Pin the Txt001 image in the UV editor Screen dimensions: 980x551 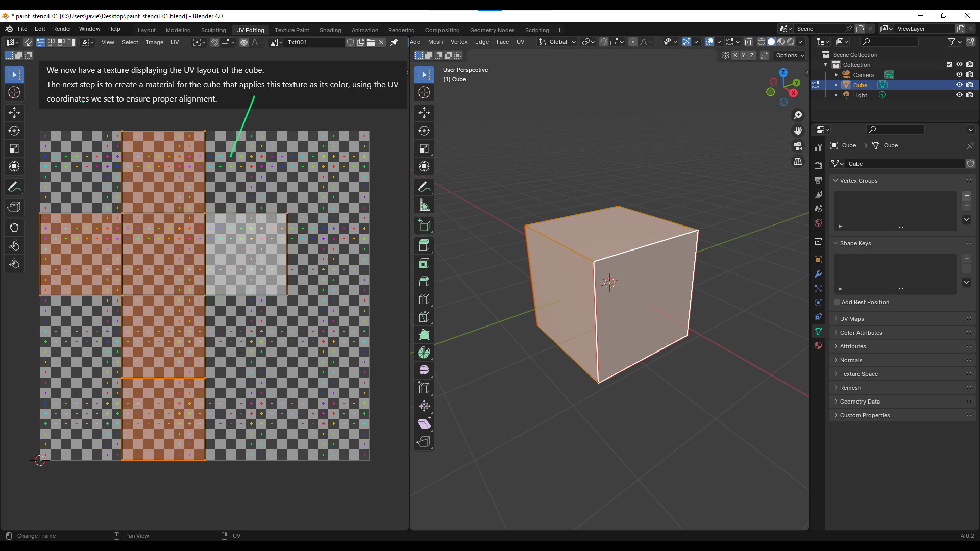pyautogui.click(x=394, y=42)
